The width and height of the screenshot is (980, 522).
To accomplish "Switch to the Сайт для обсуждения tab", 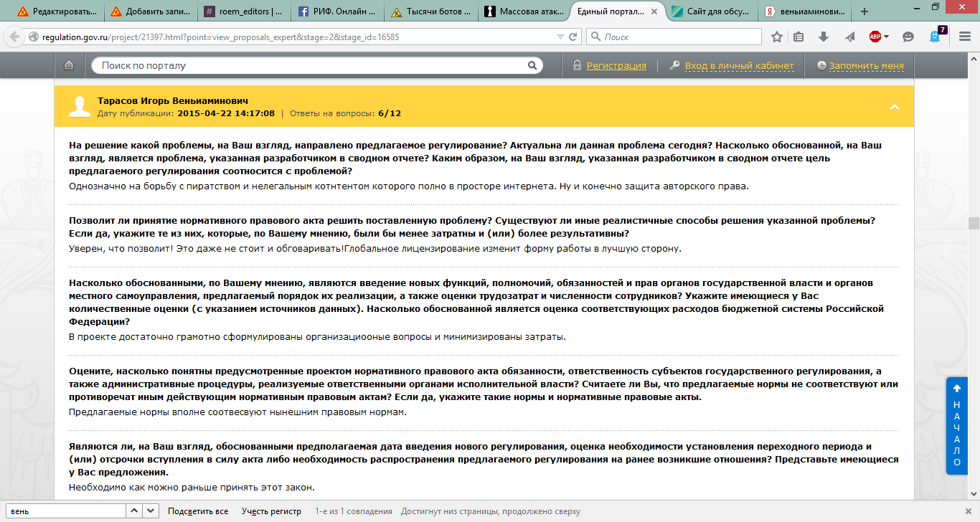I will click(712, 11).
